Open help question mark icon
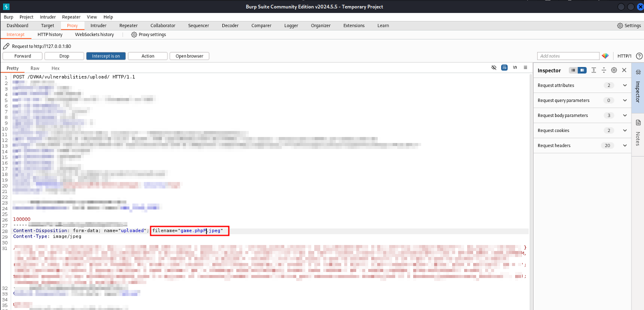The width and height of the screenshot is (644, 310). click(x=639, y=56)
